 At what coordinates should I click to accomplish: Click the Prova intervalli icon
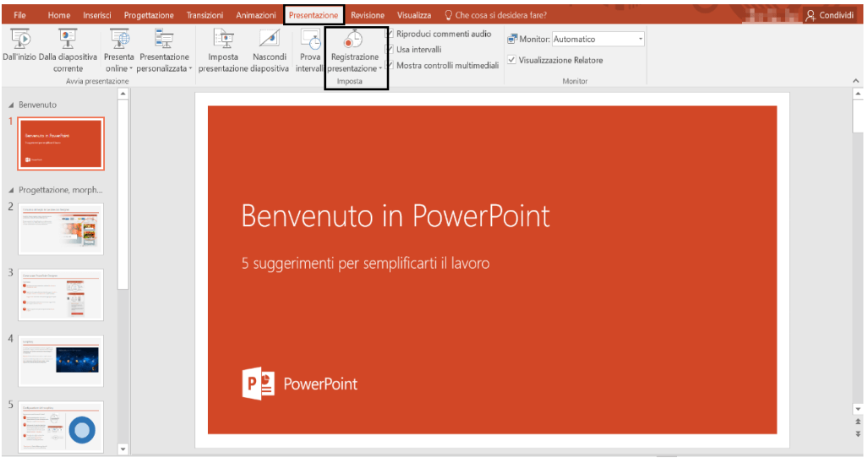[310, 39]
